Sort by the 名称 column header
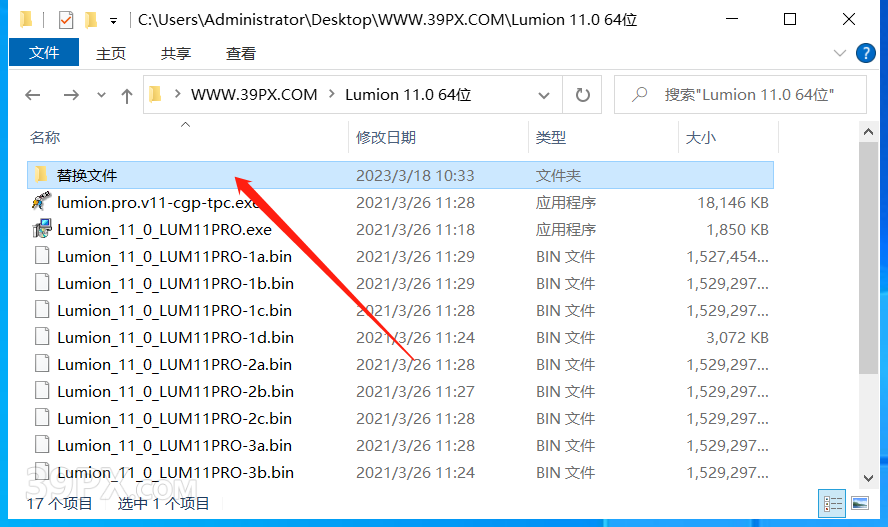Screen dimensions: 888x527 [x=45, y=137]
